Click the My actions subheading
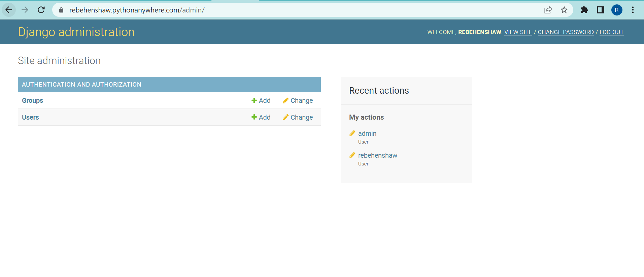This screenshot has height=277, width=644. tap(366, 117)
